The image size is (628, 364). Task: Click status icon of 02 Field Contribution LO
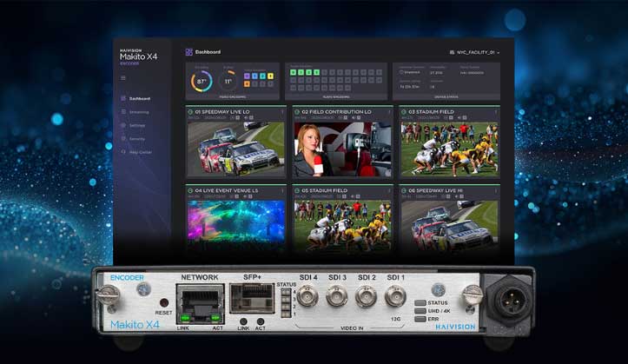coord(298,112)
